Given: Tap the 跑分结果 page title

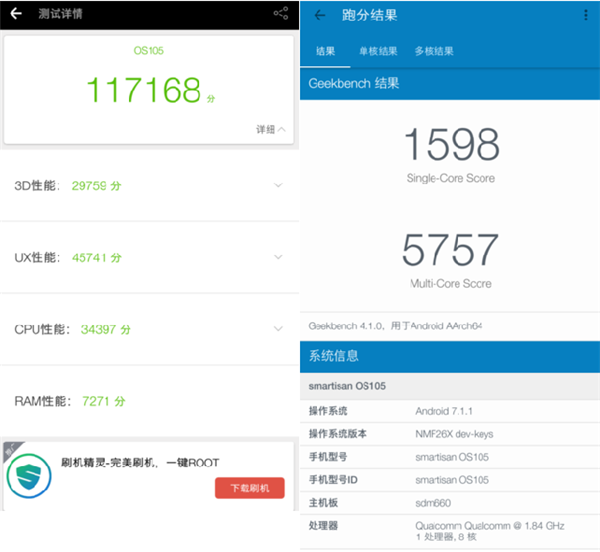Looking at the screenshot, I should click(x=369, y=15).
